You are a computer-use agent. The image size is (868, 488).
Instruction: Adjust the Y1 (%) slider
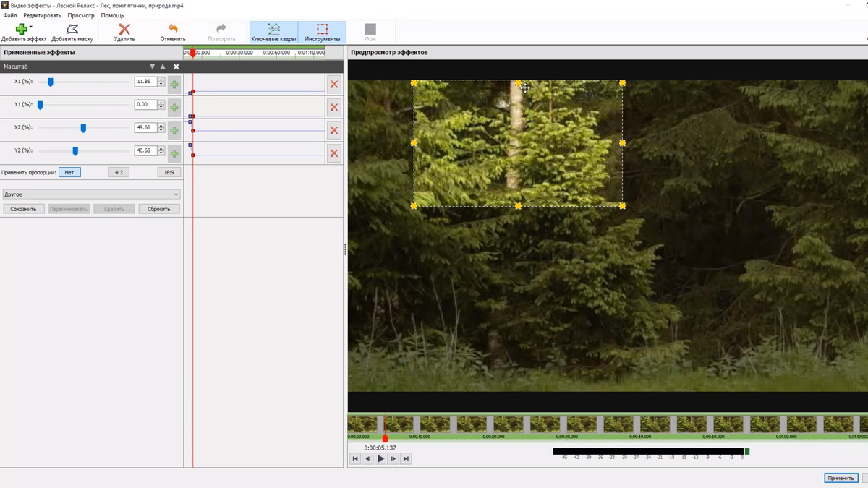pyautogui.click(x=41, y=105)
